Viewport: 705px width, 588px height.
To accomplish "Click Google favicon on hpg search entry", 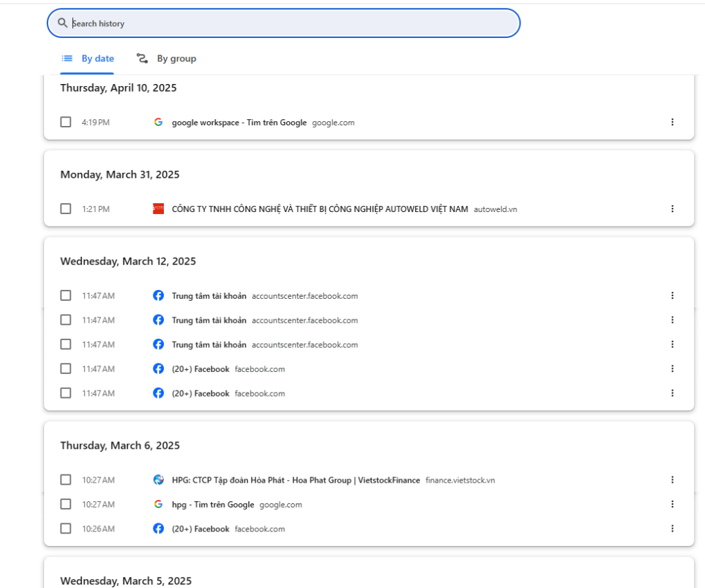I will click(x=158, y=505).
